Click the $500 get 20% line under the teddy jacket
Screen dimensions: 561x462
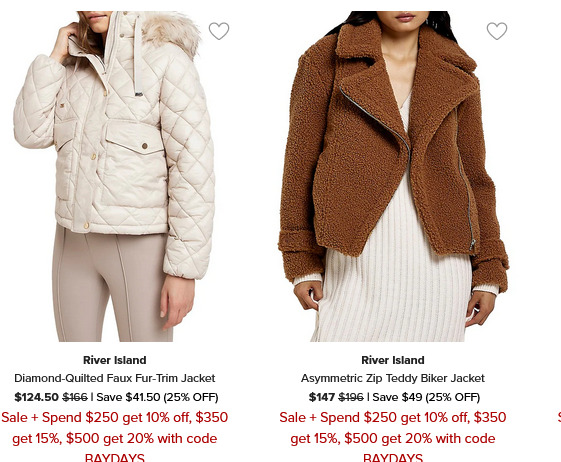(x=393, y=439)
